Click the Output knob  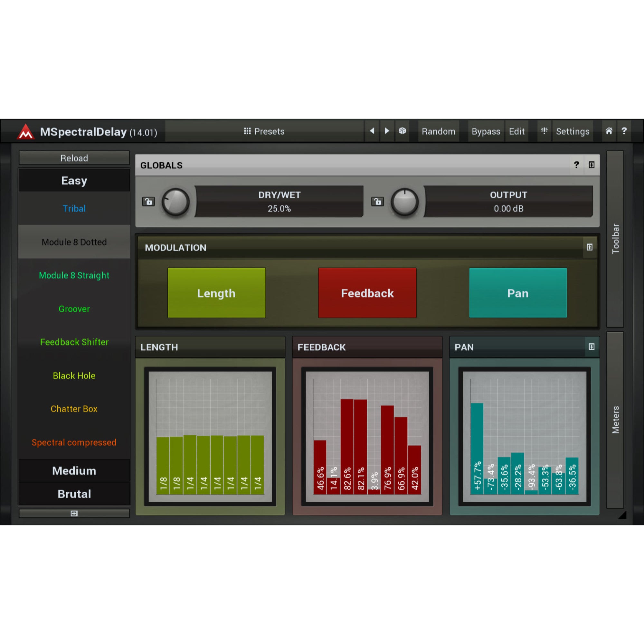[x=404, y=202]
